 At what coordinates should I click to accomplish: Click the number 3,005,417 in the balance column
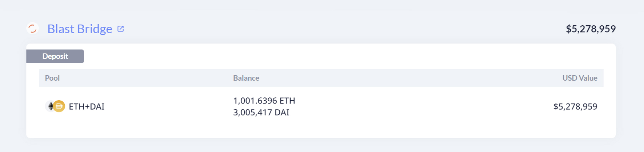[253, 113]
